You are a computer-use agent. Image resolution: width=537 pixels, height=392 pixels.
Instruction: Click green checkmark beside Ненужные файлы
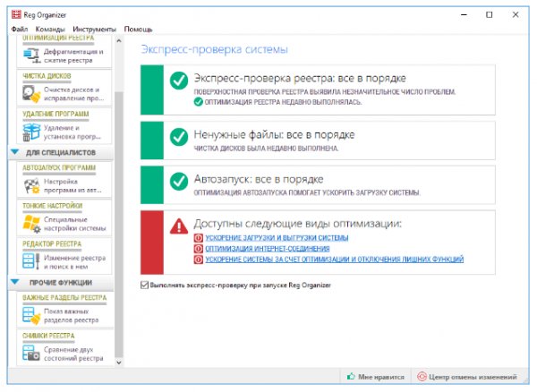click(179, 137)
